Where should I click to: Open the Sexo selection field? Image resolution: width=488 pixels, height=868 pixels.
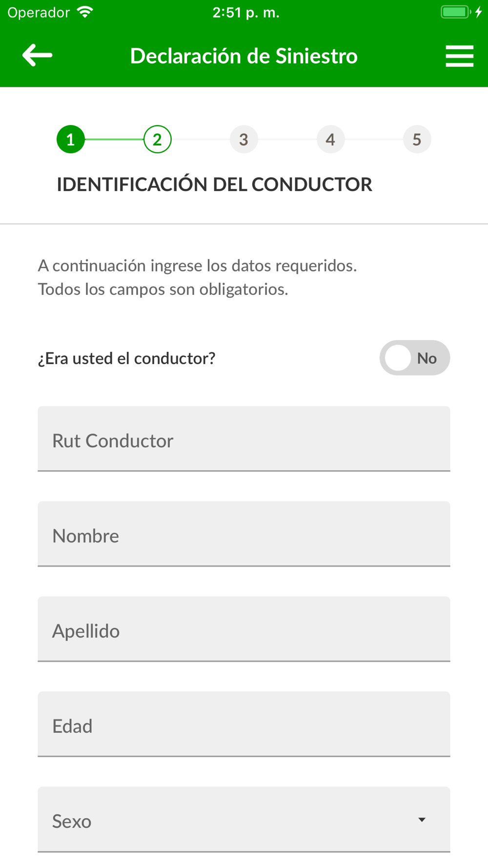tap(244, 819)
